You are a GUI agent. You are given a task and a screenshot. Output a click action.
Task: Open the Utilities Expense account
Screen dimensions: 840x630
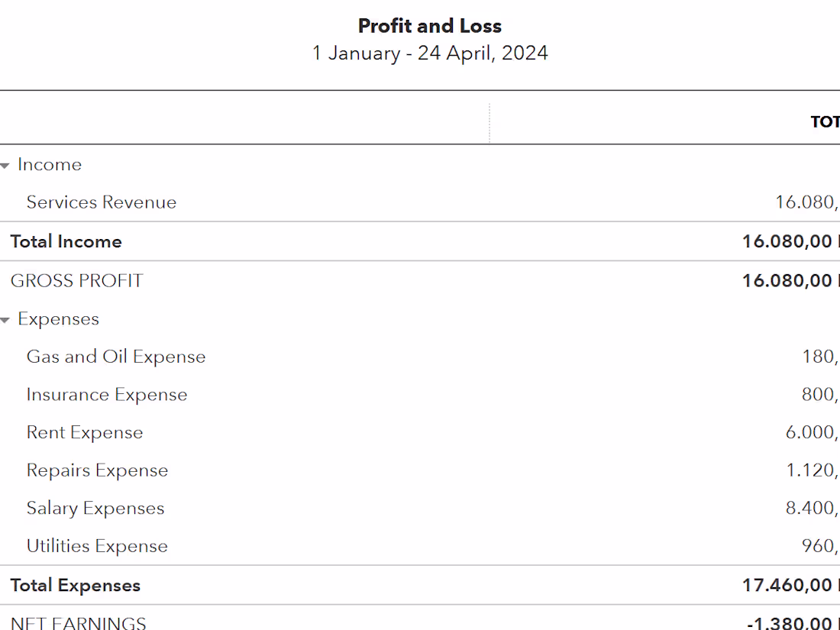[97, 546]
